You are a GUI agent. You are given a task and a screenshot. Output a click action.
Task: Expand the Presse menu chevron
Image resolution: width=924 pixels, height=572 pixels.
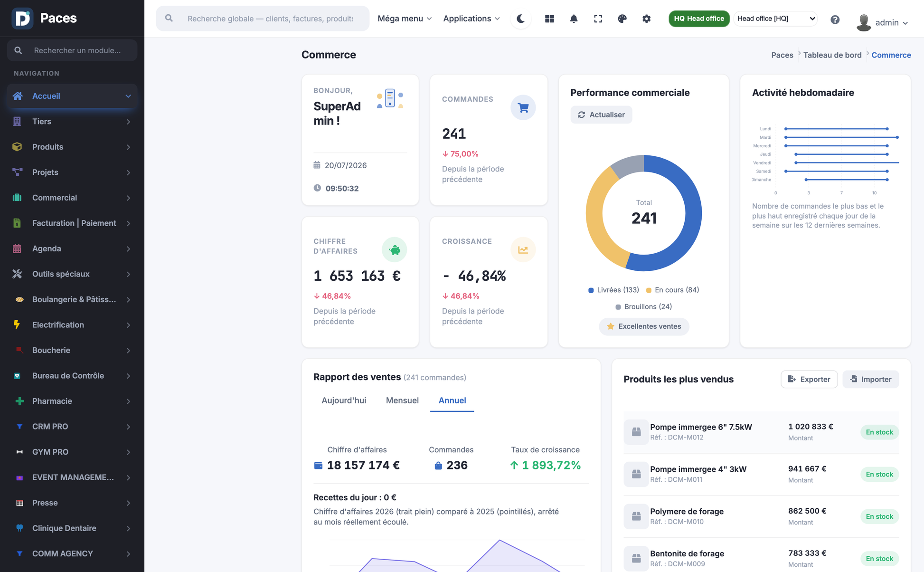pyautogui.click(x=128, y=503)
